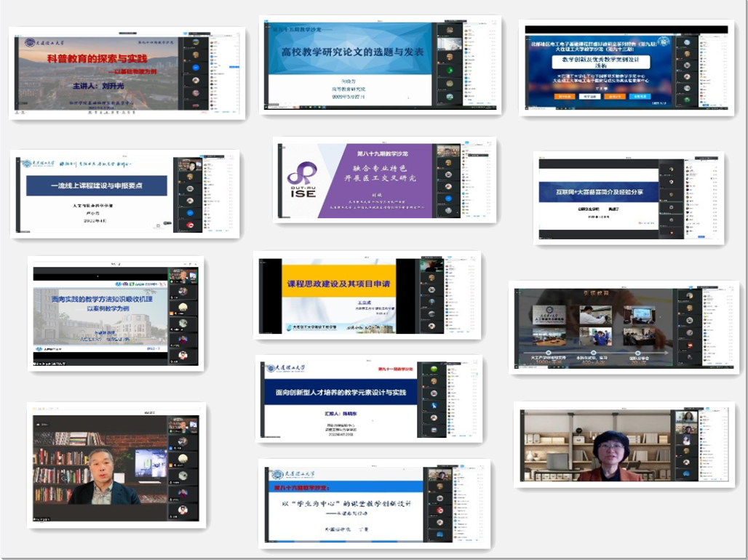Viewport: 748px width, 560px height.
Task: Open the 一流线上课程建设与申报要点 screenshot
Action: pyautogui.click(x=124, y=193)
